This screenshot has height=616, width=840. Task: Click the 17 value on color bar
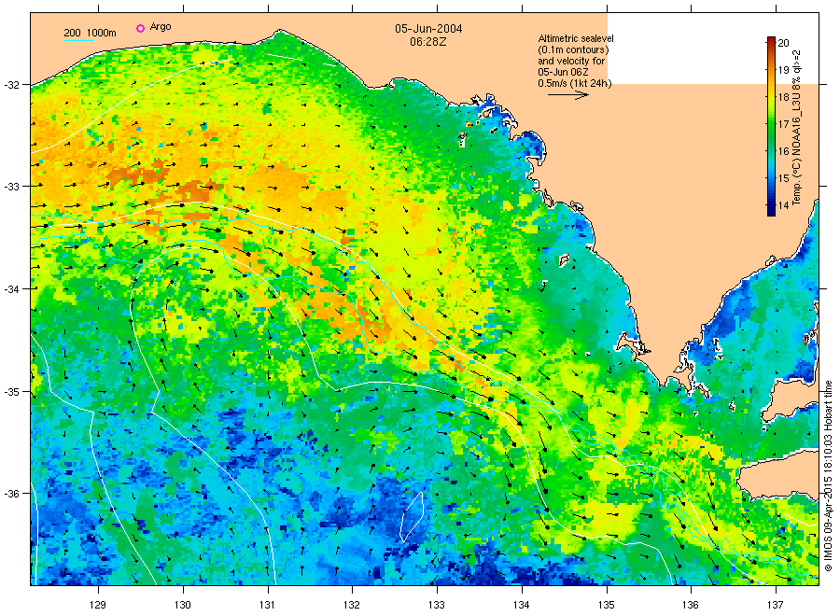[x=783, y=124]
